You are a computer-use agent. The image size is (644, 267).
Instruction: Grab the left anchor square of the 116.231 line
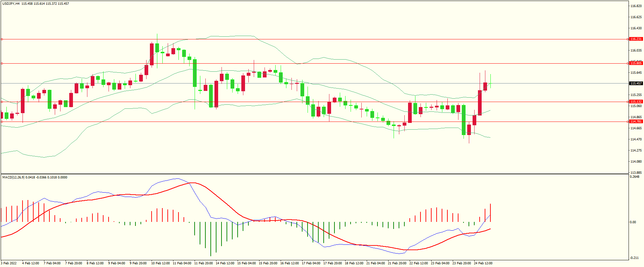click(x=2, y=39)
